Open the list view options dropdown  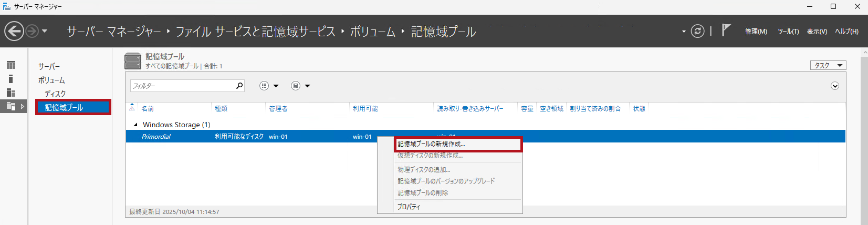269,86
